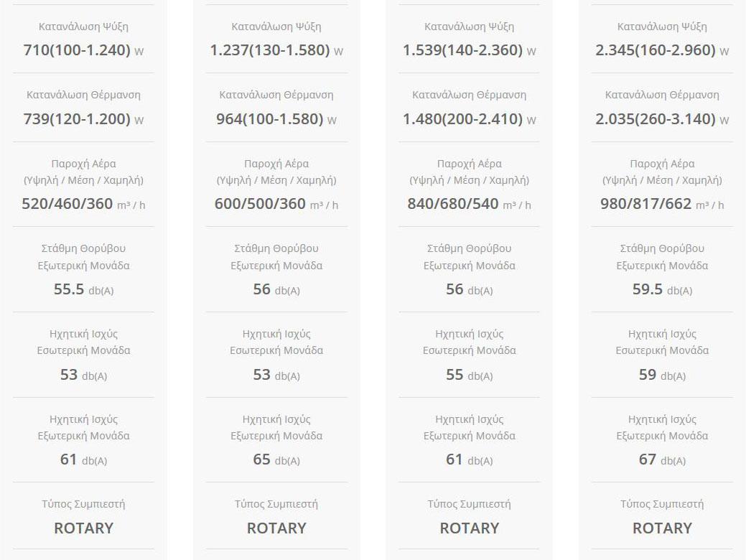Click the 710(100-1.240) W cooling consumption value
The image size is (746, 560).
[83, 50]
